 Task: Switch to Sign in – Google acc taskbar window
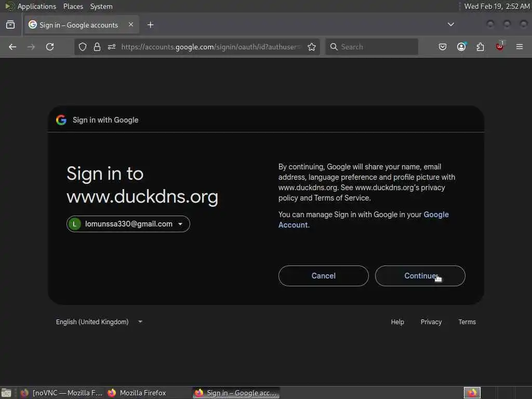coord(236,393)
